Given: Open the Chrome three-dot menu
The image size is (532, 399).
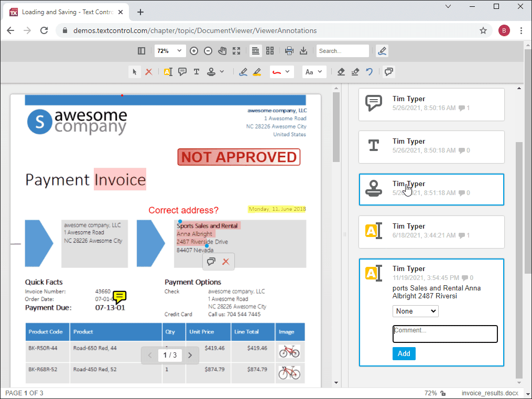Looking at the screenshot, I should coord(521,30).
